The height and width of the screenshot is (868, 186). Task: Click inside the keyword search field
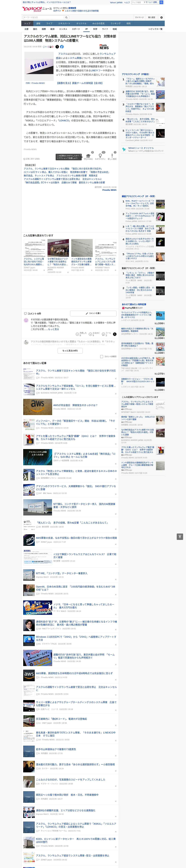tap(44, 18)
